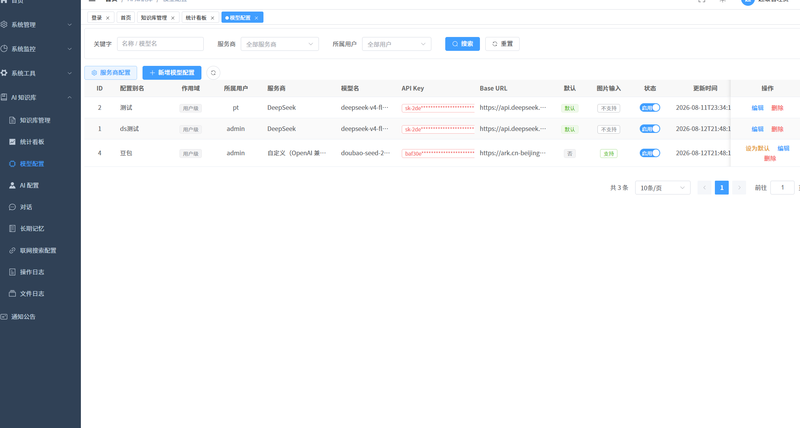Click the 联网搜索配置 link icon
The width and height of the screenshot is (800, 428).
click(12, 250)
